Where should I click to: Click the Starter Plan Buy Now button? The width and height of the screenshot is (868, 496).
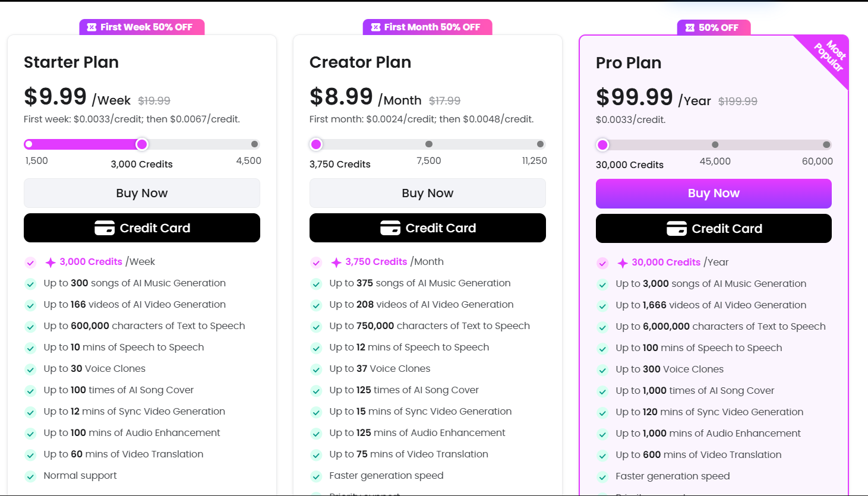pyautogui.click(x=142, y=193)
